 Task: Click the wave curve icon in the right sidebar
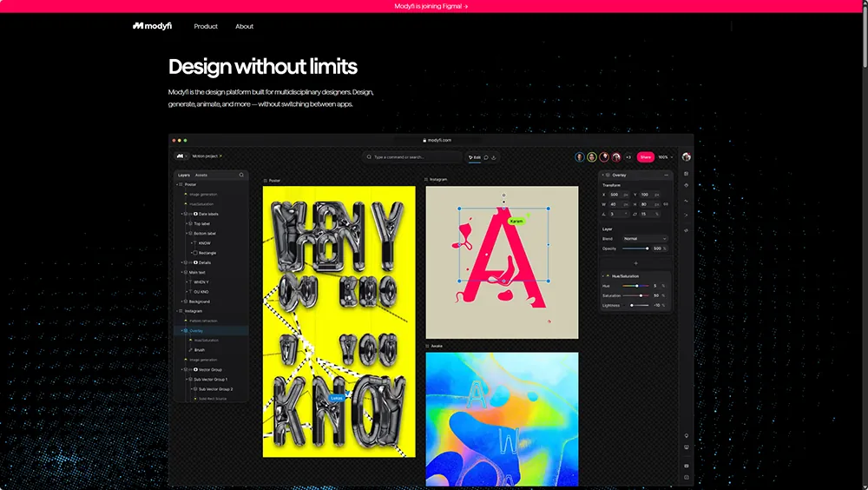click(687, 201)
